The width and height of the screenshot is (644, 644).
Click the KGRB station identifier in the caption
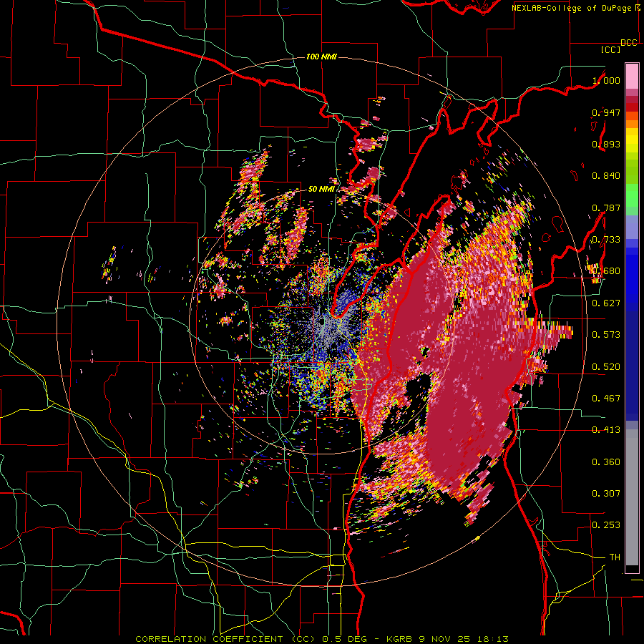pyautogui.click(x=400, y=639)
